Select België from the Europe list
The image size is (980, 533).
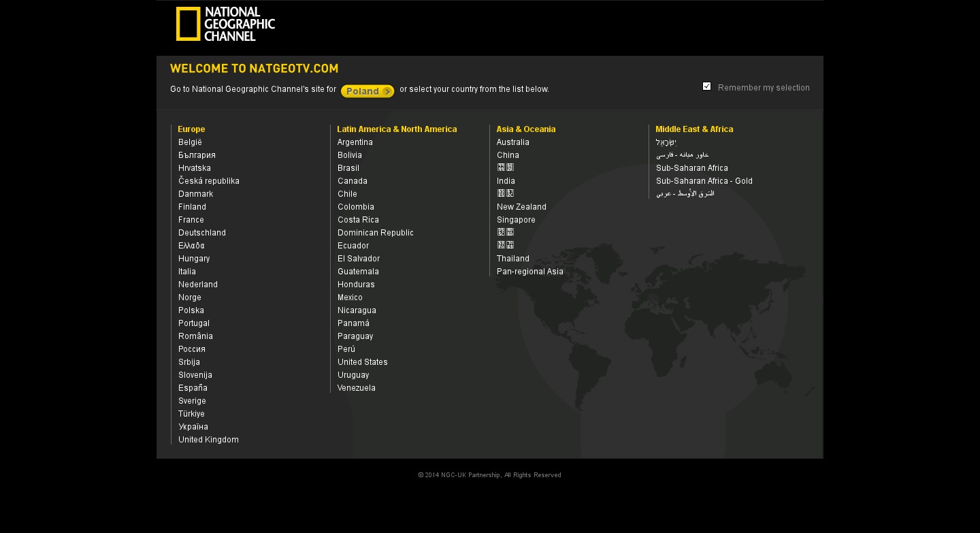click(x=190, y=142)
